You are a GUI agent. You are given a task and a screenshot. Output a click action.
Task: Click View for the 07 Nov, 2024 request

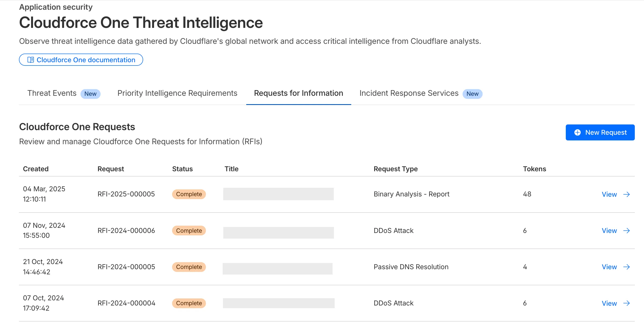pyautogui.click(x=609, y=231)
